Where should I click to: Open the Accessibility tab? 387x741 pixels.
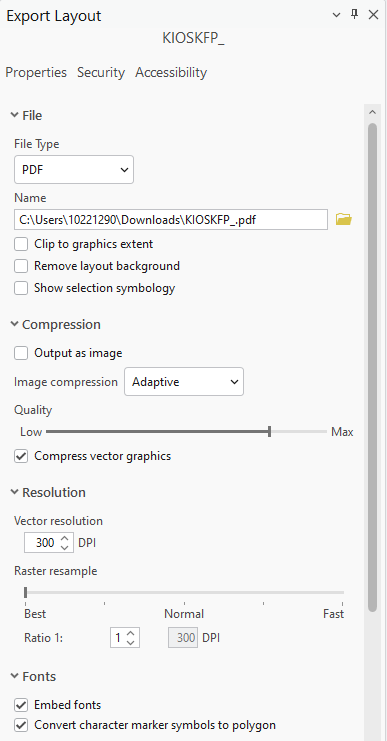[x=171, y=72]
